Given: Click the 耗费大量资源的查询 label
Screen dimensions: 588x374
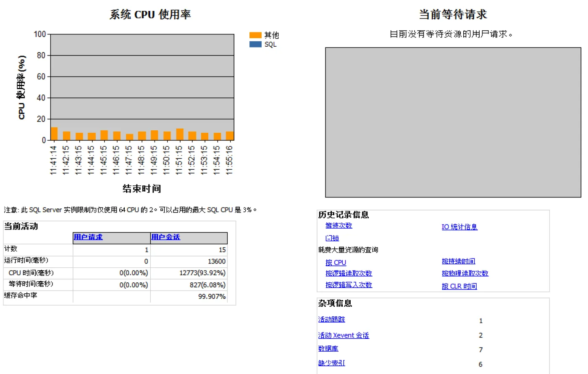Looking at the screenshot, I should (x=348, y=250).
